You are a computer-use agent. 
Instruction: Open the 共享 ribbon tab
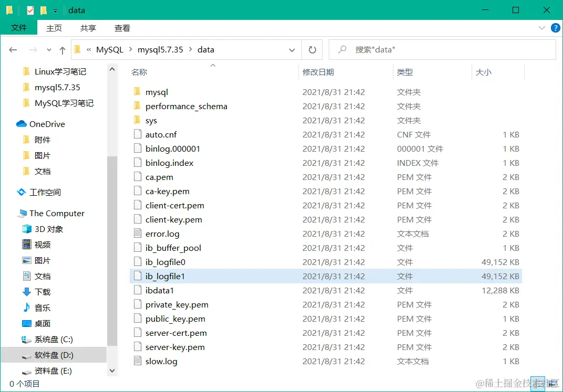pyautogui.click(x=88, y=28)
